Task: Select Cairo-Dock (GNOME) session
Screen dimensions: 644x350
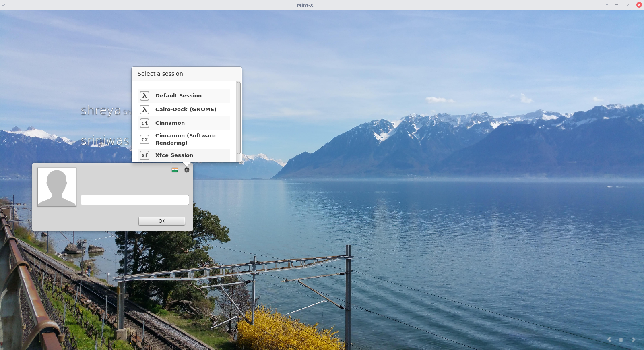Action: (x=184, y=110)
